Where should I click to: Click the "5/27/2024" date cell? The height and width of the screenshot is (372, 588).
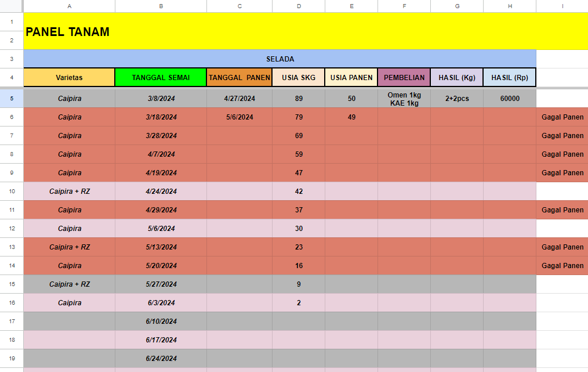[161, 284]
